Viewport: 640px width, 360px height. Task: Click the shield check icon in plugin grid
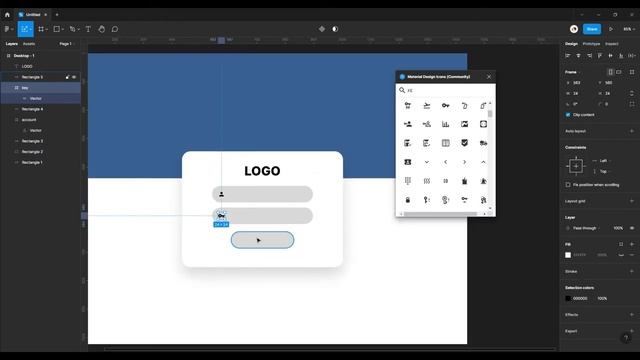[x=464, y=143]
